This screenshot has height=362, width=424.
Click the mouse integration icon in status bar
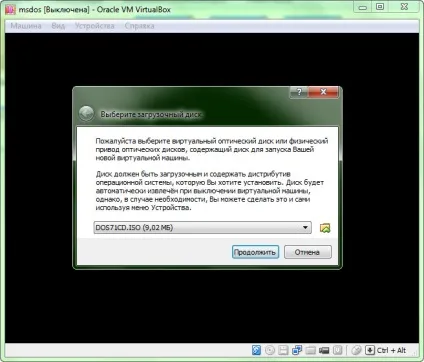click(x=356, y=350)
